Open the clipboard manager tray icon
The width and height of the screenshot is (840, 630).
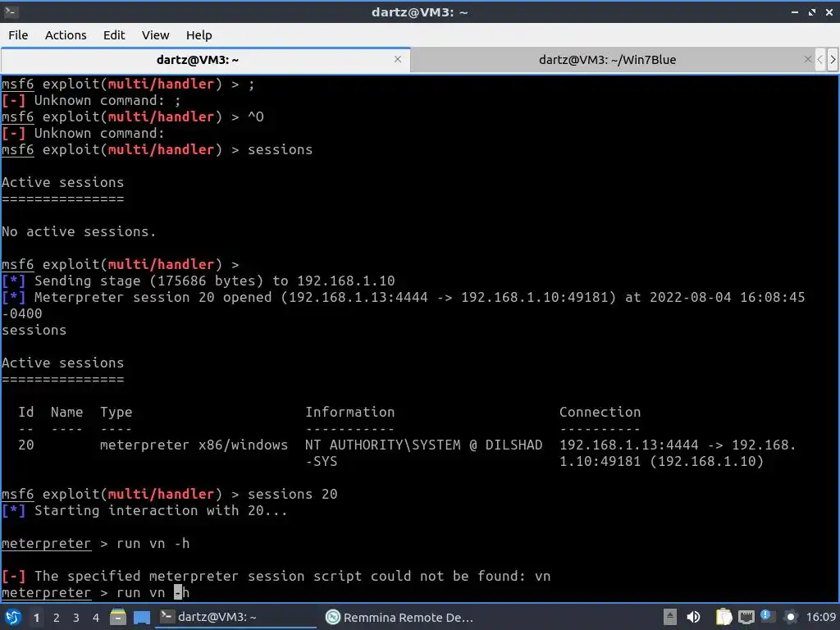point(724,617)
